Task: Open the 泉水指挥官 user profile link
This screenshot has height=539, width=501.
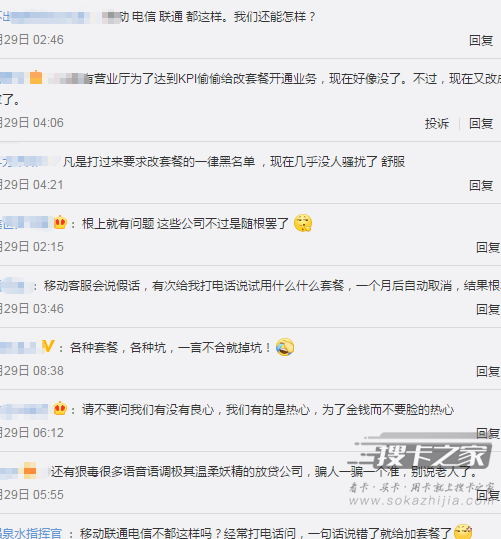Action: [31, 533]
